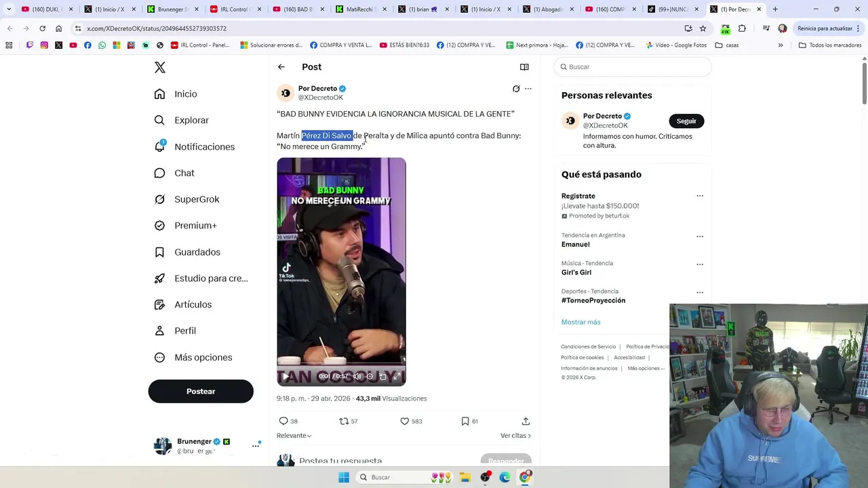Open reader view icon next to Post
Image resolution: width=868 pixels, height=488 pixels.
pyautogui.click(x=524, y=67)
